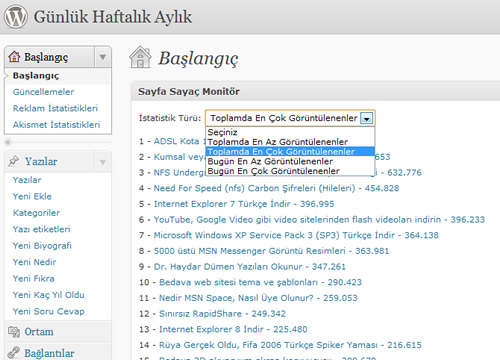Open Reklam İstatistikleri in the sidebar

[55, 108]
